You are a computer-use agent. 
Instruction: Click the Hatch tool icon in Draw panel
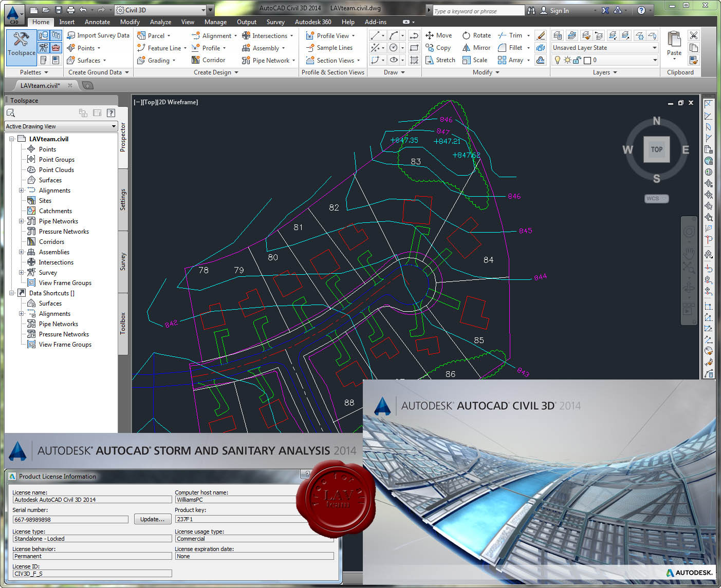pyautogui.click(x=415, y=60)
